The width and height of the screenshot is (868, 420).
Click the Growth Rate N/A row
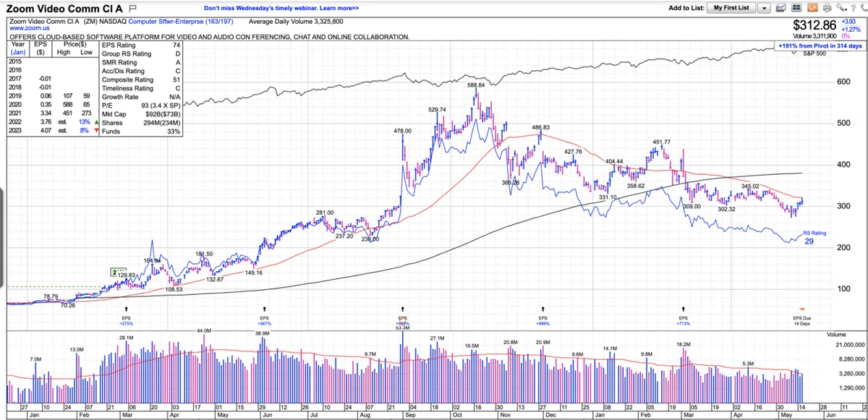coord(141,97)
